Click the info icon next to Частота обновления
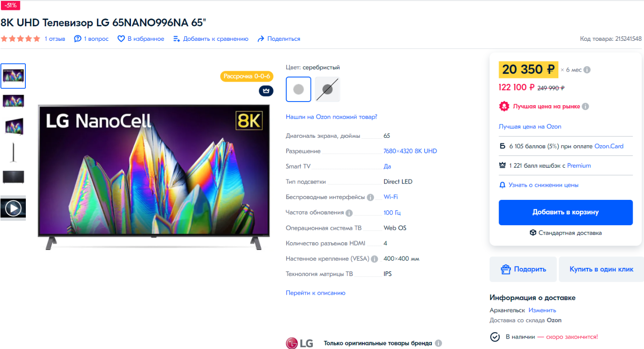The width and height of the screenshot is (644, 349). point(349,213)
